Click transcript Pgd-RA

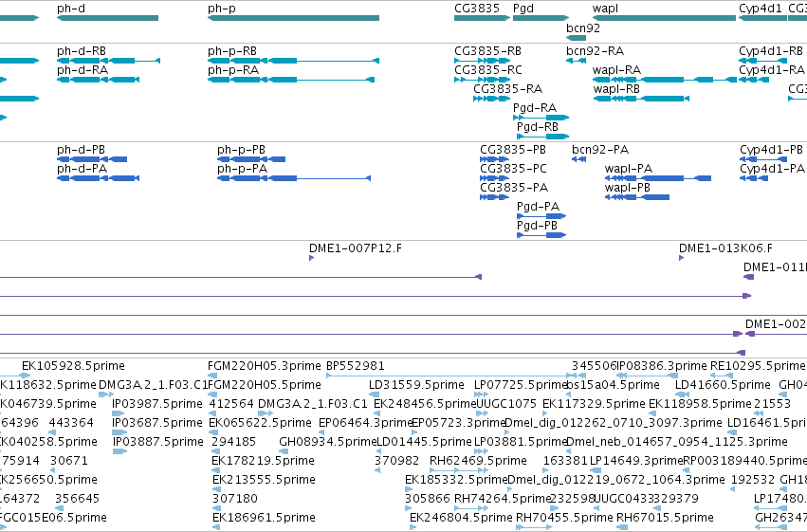(541, 118)
